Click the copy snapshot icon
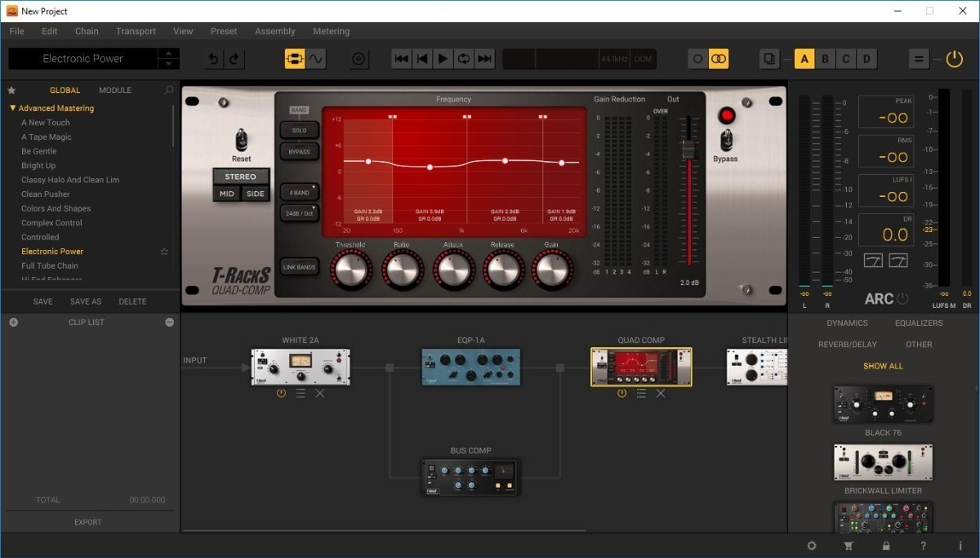Screen dimensions: 980x558 click(x=769, y=59)
